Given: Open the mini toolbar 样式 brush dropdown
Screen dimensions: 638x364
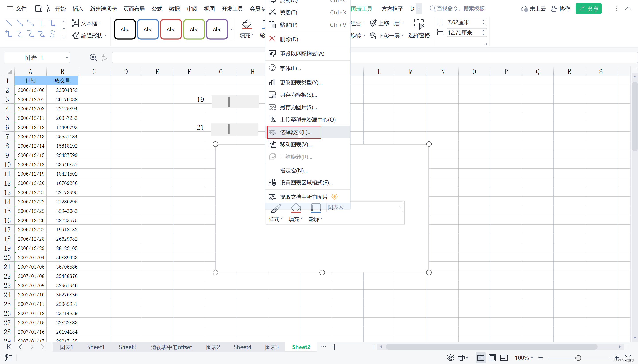Looking at the screenshot, I should [x=276, y=213].
